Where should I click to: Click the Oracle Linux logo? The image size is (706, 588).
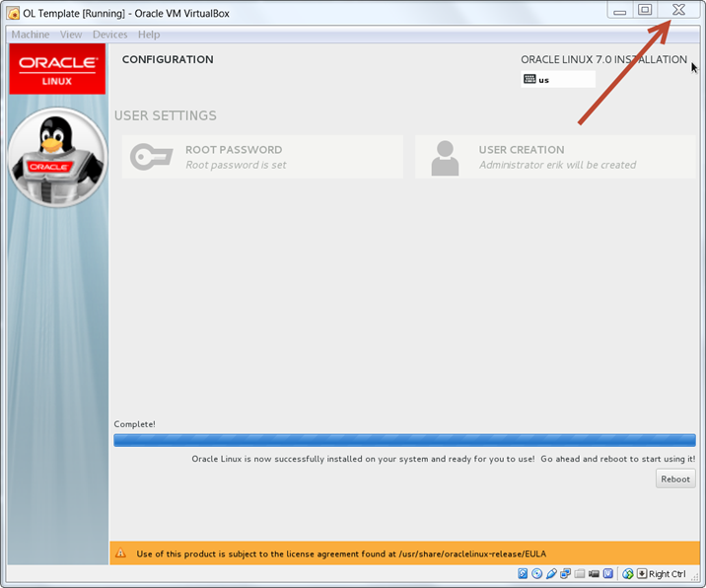tap(57, 69)
